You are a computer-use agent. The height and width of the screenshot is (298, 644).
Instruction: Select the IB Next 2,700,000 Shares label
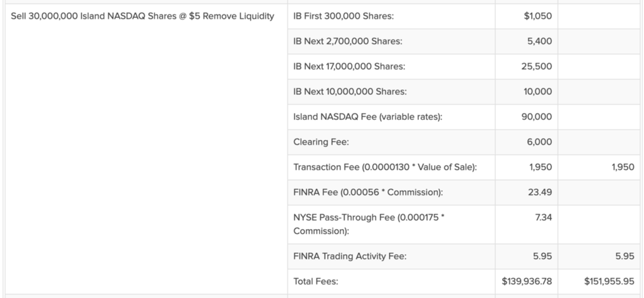click(347, 41)
